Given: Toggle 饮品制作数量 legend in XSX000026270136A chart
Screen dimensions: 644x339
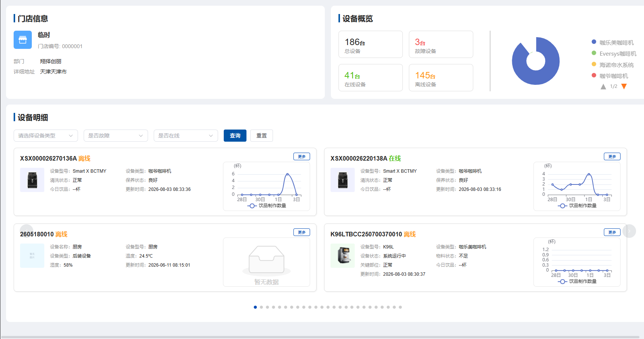Looking at the screenshot, I should point(267,206).
